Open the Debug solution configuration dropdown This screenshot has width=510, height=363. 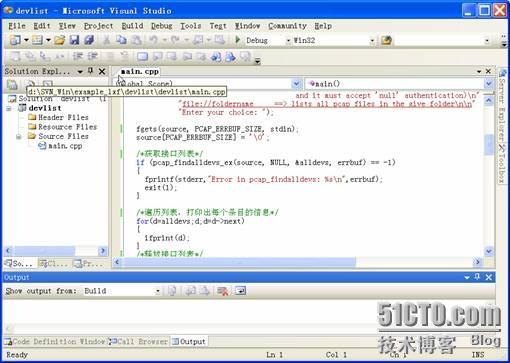pyautogui.click(x=289, y=41)
